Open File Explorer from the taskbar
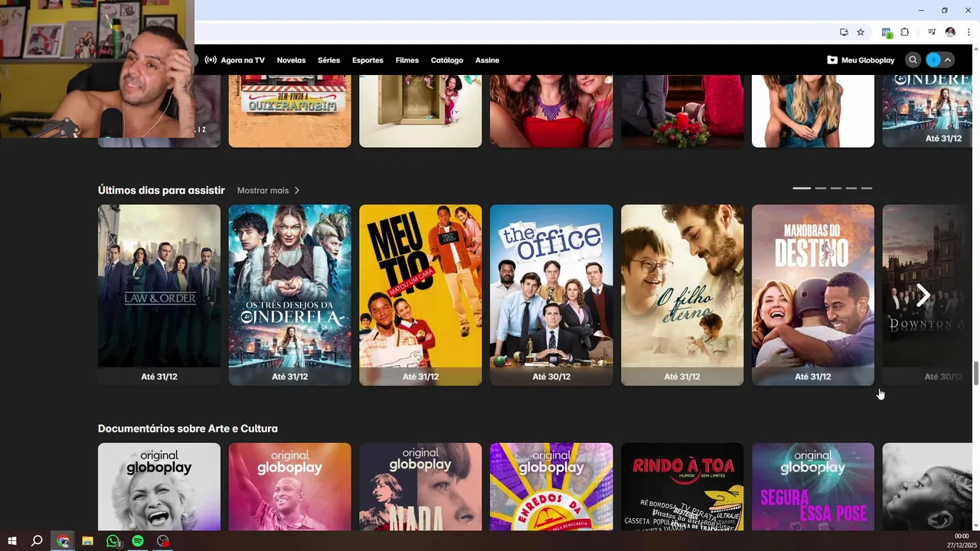Image resolution: width=980 pixels, height=551 pixels. pyautogui.click(x=87, y=541)
